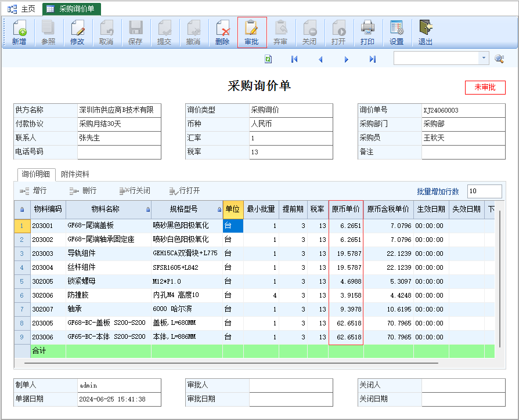Go to the next record arrow
519x420 pixels.
(x=347, y=59)
